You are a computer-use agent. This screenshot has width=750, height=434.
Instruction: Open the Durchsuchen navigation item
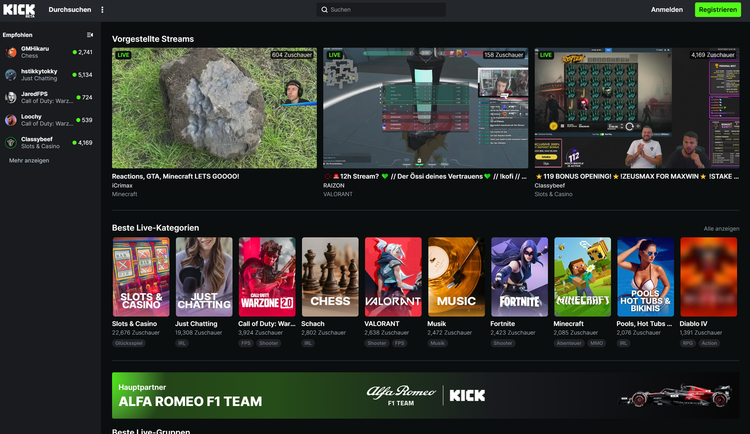tap(69, 10)
